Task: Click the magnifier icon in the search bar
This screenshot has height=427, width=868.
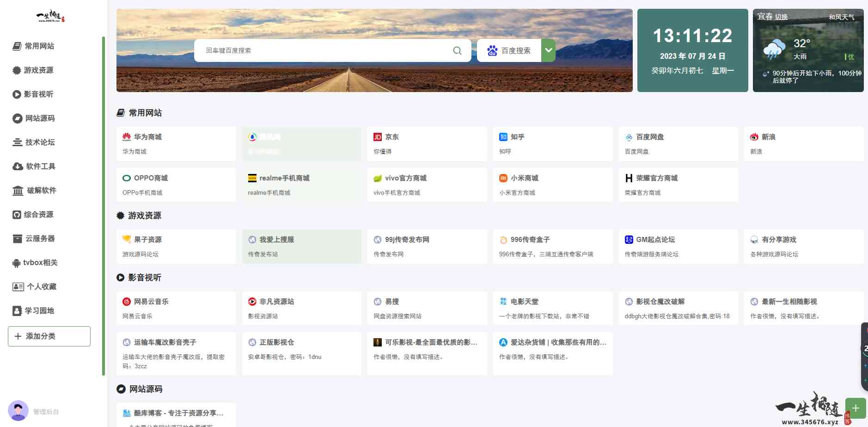Action: pyautogui.click(x=457, y=50)
